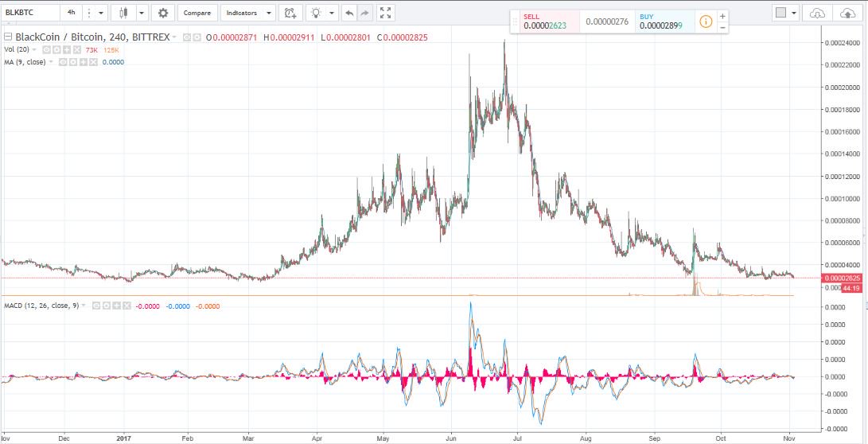Open lightbulb ideas dropdown arrow
The height and width of the screenshot is (444, 868).
click(332, 13)
